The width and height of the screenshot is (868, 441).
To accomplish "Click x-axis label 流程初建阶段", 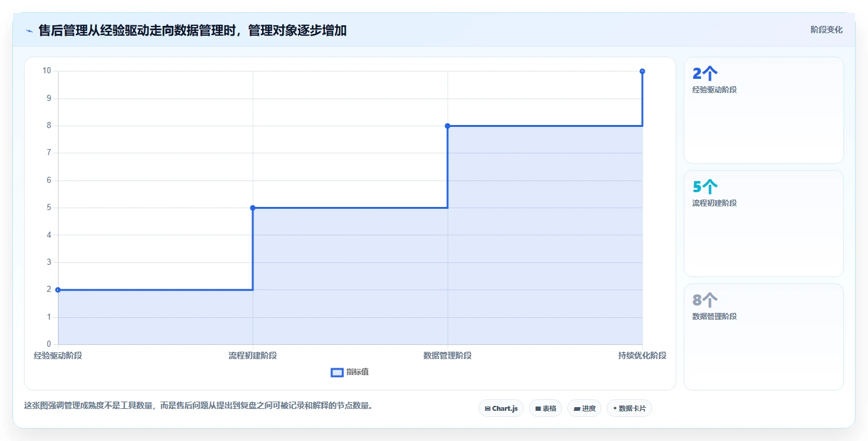I will pyautogui.click(x=253, y=355).
